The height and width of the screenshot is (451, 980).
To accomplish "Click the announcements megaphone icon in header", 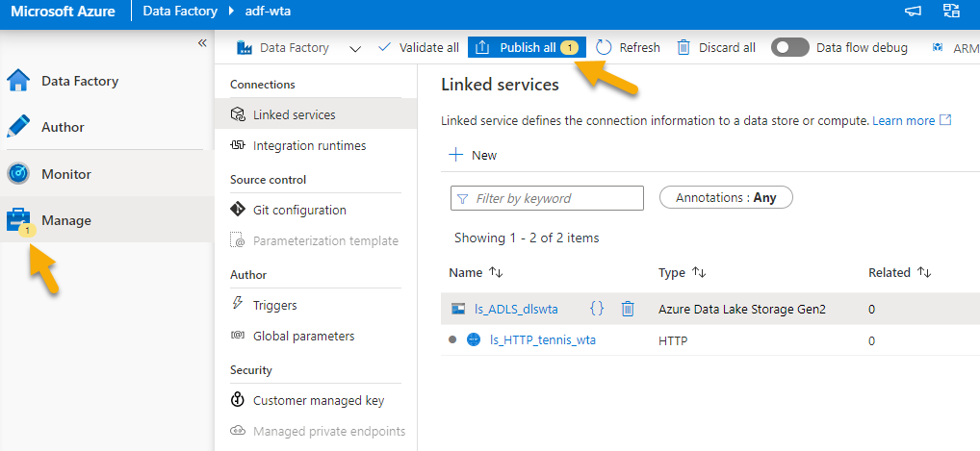I will pyautogui.click(x=913, y=12).
